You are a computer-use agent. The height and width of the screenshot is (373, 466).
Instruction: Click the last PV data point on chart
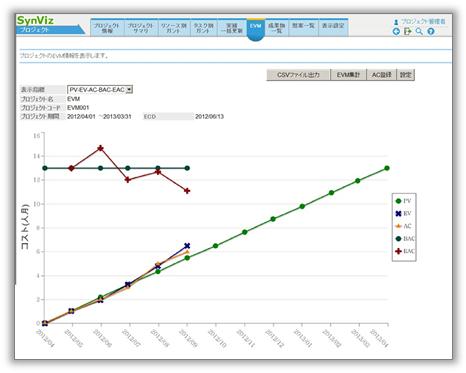387,168
